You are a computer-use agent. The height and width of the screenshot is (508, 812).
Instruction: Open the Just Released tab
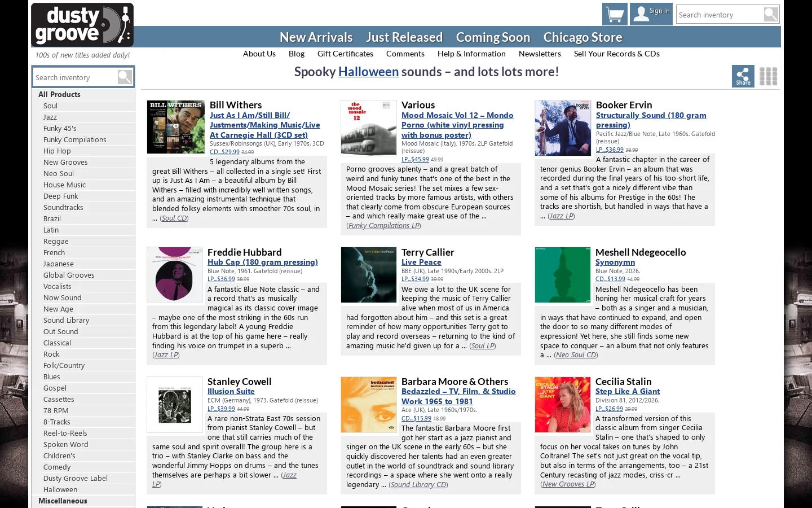click(404, 37)
